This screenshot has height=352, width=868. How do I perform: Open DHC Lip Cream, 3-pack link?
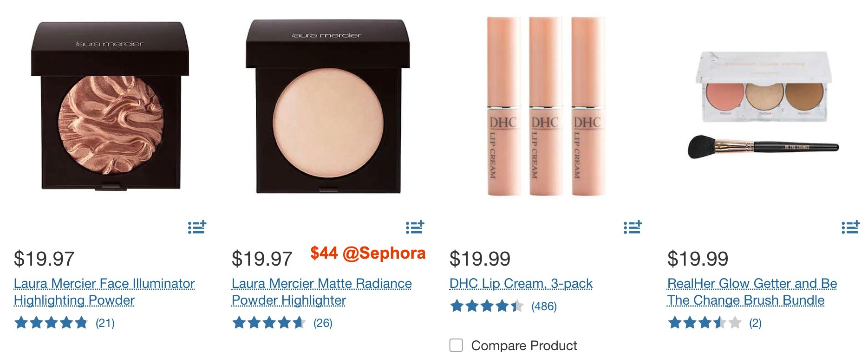coord(521,283)
